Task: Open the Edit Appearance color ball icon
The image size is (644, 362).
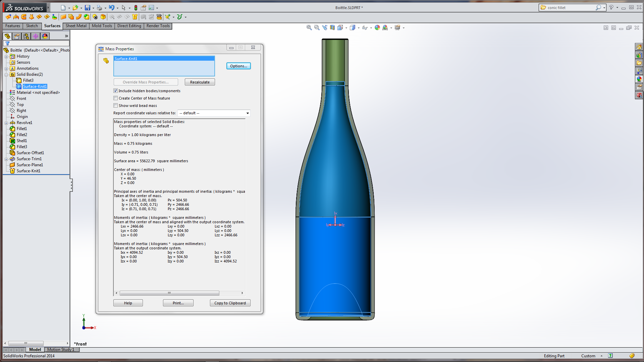Action: point(377,28)
